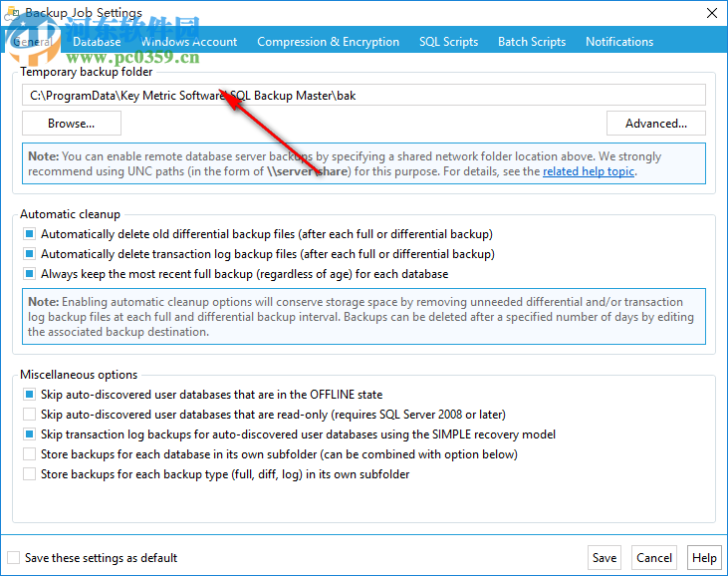
Task: Toggle delete old differential backup files checkbox
Action: coord(29,233)
